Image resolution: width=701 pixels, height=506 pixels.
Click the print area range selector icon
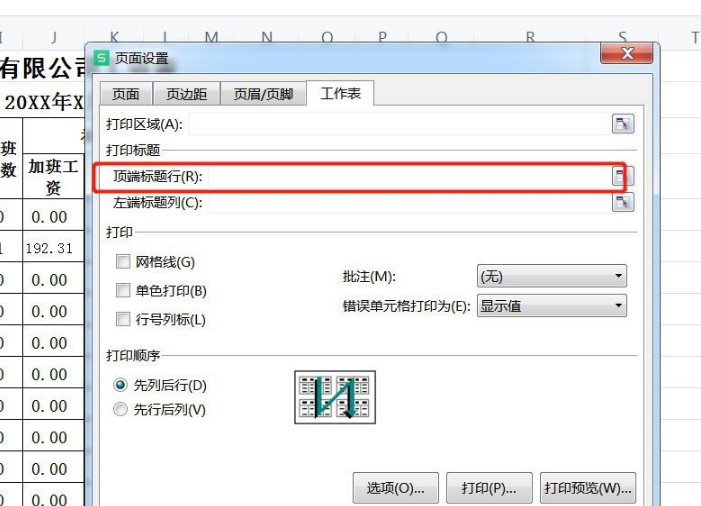tap(623, 124)
